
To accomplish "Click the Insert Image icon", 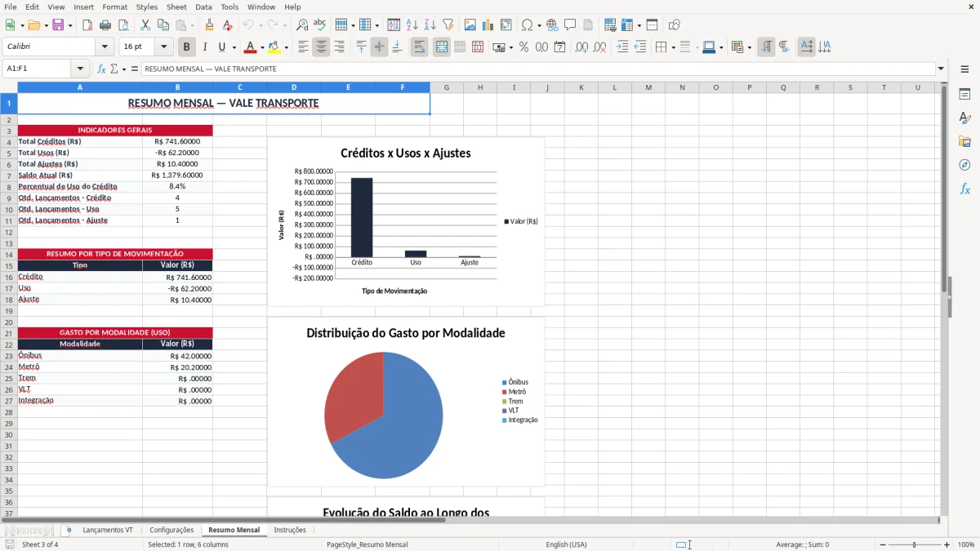I will (470, 25).
